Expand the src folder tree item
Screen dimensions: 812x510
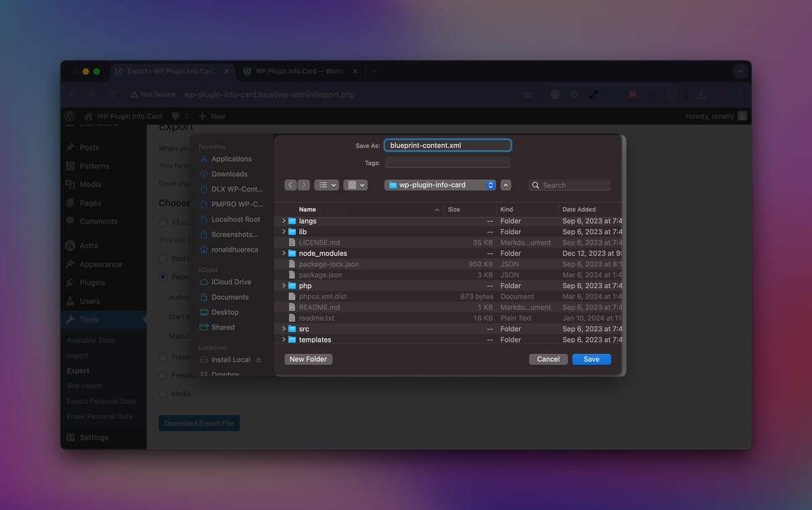pos(284,329)
